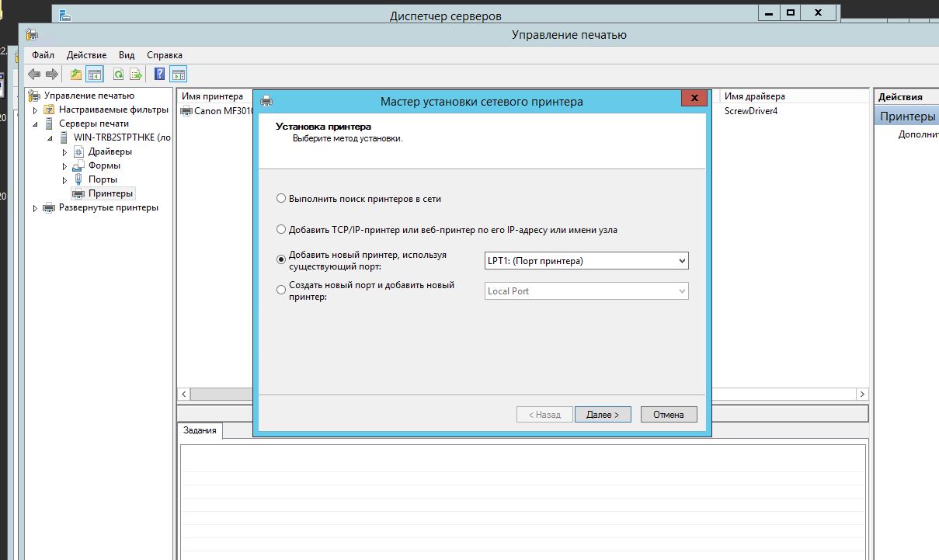Click the Далее button
Screen dimensions: 939x560
[603, 415]
